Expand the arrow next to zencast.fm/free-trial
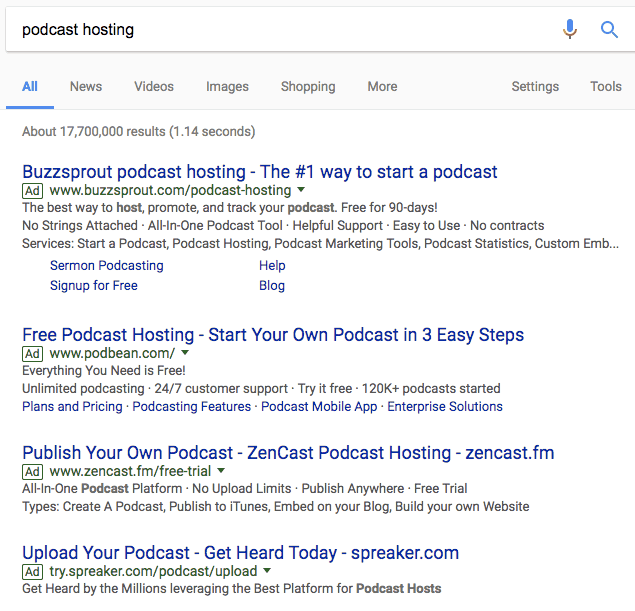635x611 pixels. [x=221, y=471]
